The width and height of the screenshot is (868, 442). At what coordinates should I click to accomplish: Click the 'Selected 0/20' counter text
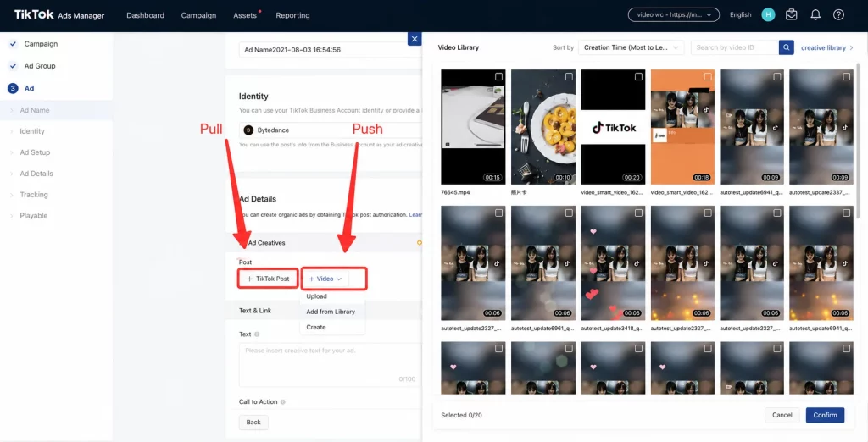point(461,415)
